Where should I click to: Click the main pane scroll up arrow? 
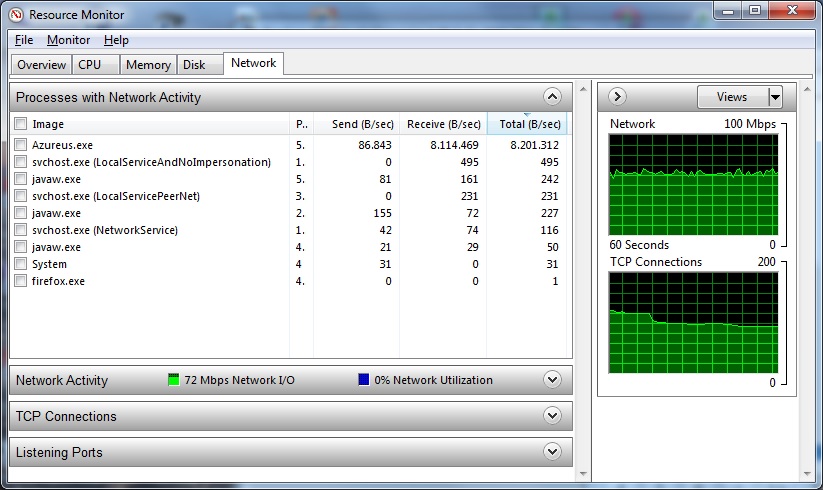(583, 89)
